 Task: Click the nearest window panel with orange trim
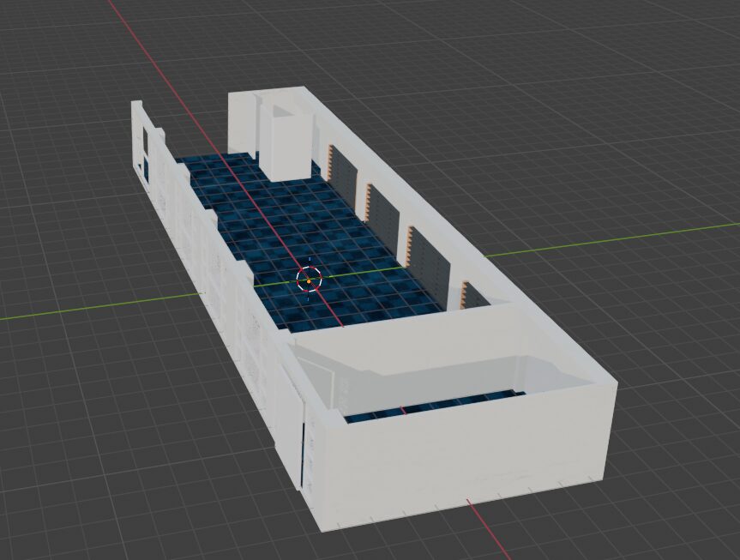474,295
